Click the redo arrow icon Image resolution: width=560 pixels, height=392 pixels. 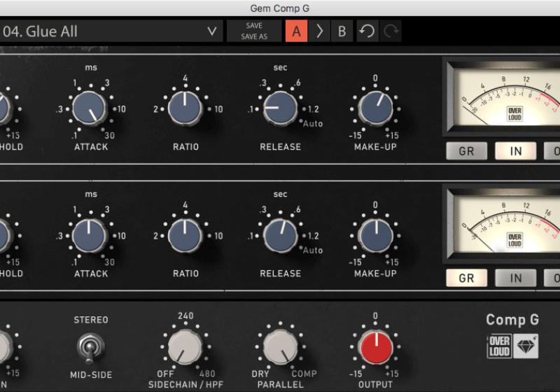point(391,31)
